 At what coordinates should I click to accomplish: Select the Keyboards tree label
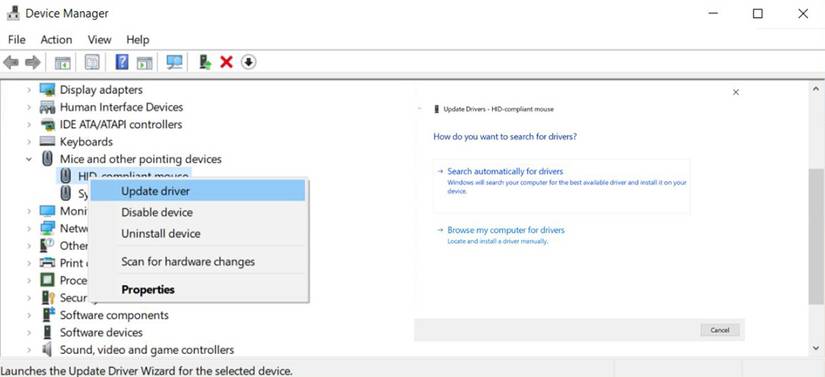(86, 142)
